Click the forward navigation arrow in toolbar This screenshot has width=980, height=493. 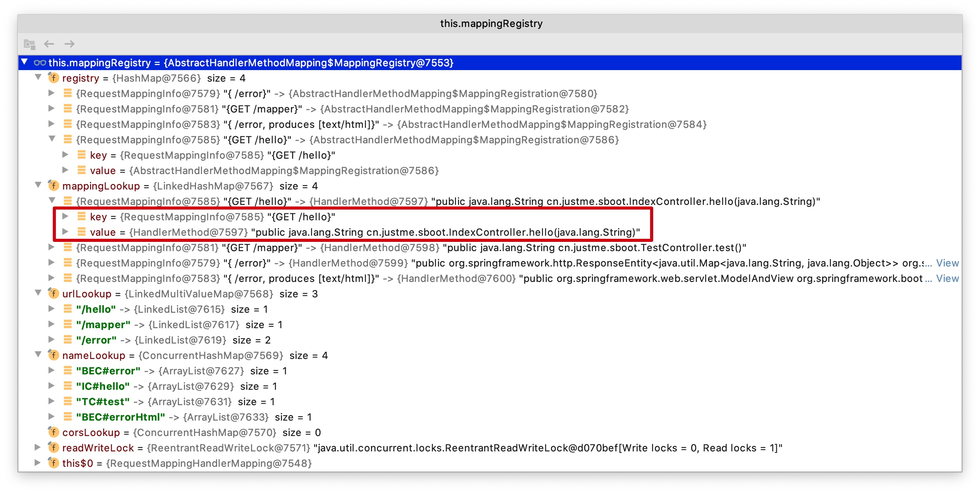click(70, 44)
